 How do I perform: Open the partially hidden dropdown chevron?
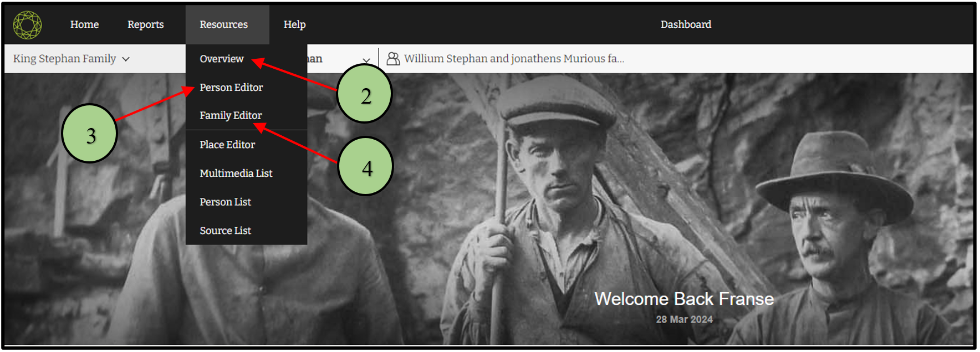(366, 60)
